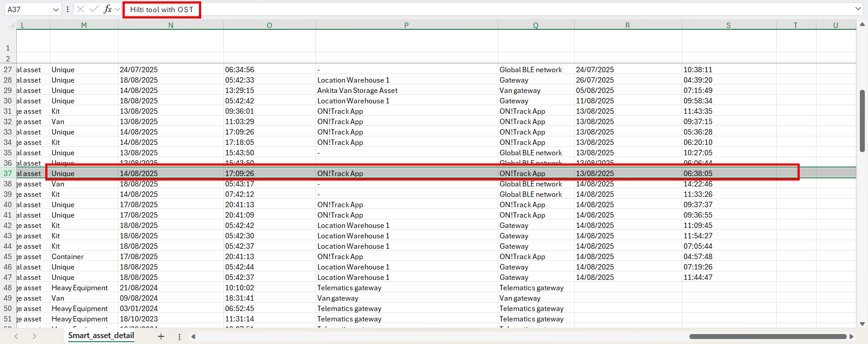Image resolution: width=868 pixels, height=344 pixels.
Task: Click the vertical scrollbar down arrow
Action: click(862, 324)
